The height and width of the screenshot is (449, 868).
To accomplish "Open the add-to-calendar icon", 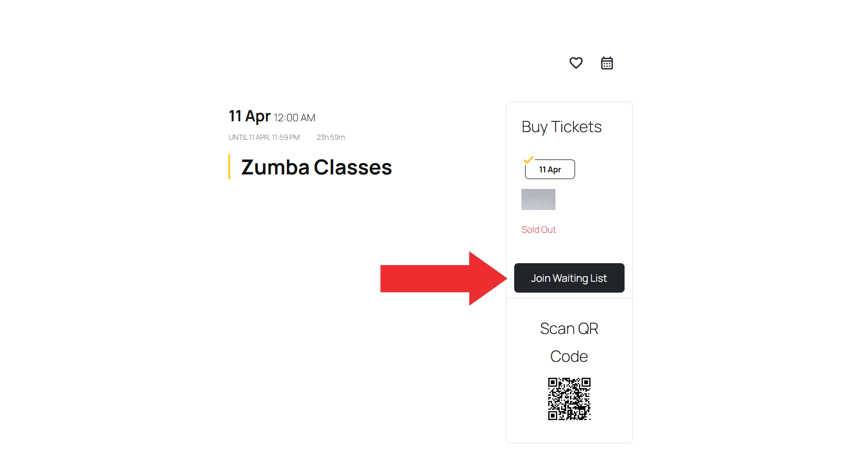I will pos(607,63).
